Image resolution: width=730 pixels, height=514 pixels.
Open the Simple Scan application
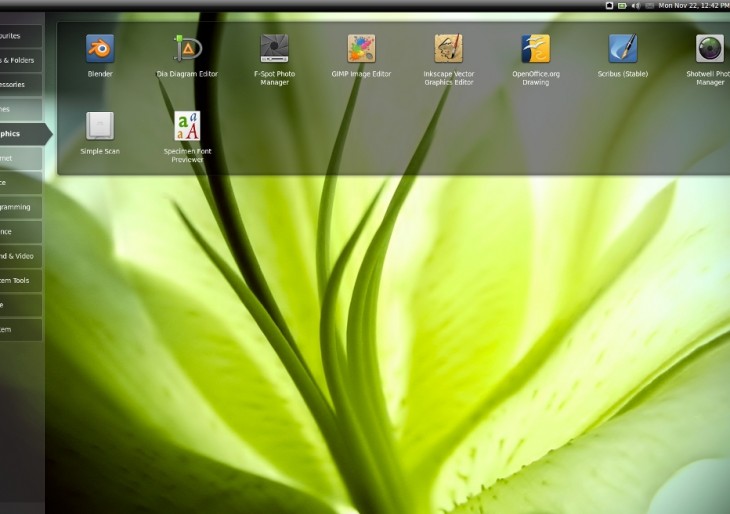[x=99, y=126]
